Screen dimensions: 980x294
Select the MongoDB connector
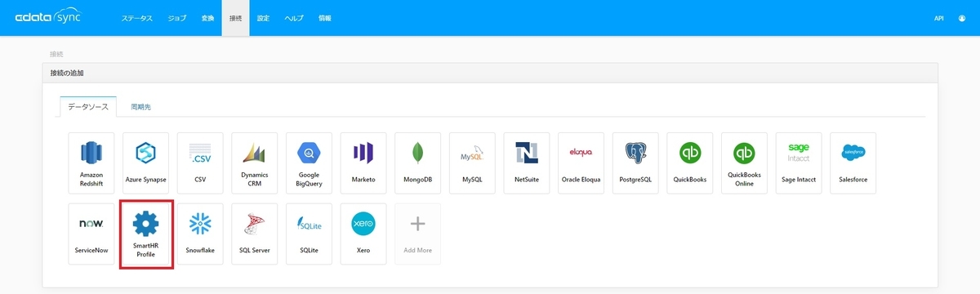click(x=418, y=163)
